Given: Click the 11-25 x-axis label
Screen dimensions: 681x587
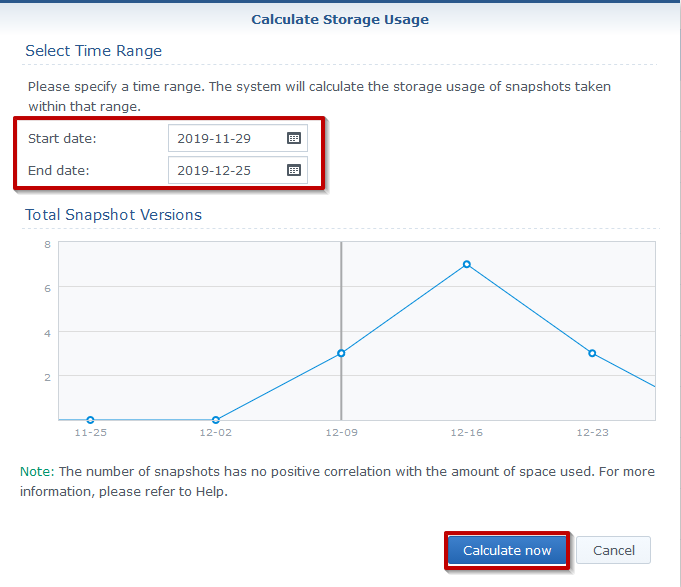Looking at the screenshot, I should click(x=90, y=433).
